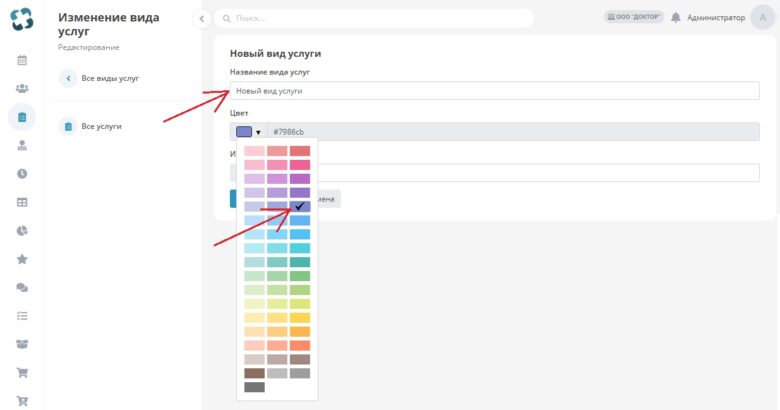This screenshot has height=410, width=780.
Task: Open the star favorites icon in sidebar
Action: pyautogui.click(x=22, y=259)
